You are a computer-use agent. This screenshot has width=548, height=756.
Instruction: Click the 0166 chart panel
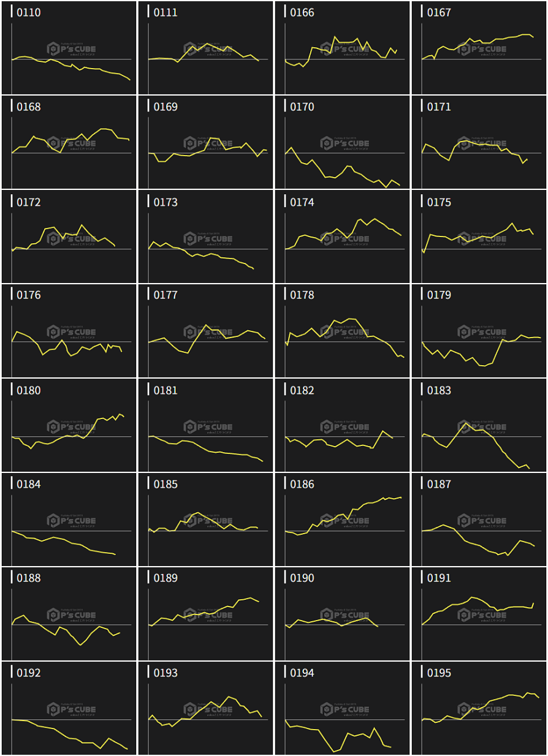point(342,48)
